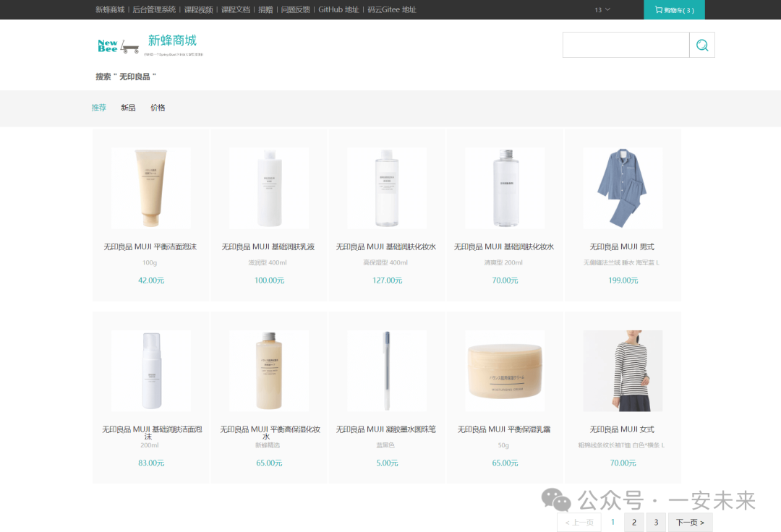Viewport: 781px width, 532px height.
Task: Click the price 83.00元
Action: (x=151, y=463)
